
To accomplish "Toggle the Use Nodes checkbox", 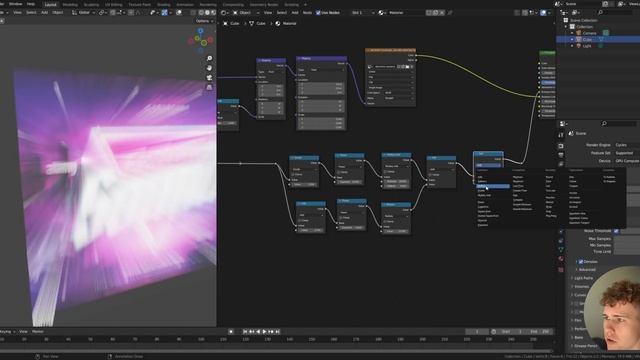I will point(318,13).
